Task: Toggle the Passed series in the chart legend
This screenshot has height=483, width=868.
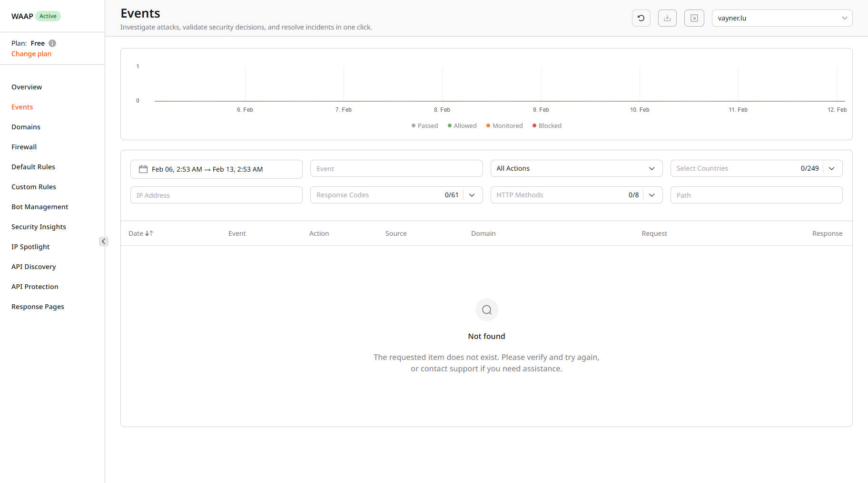Action: [424, 126]
